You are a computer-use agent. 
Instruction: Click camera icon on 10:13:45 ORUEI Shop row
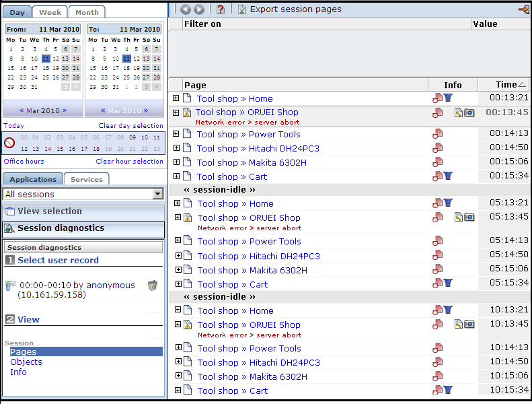(469, 324)
